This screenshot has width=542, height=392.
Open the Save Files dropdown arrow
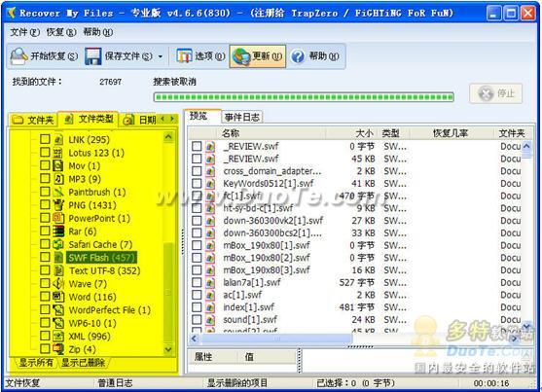click(x=160, y=56)
